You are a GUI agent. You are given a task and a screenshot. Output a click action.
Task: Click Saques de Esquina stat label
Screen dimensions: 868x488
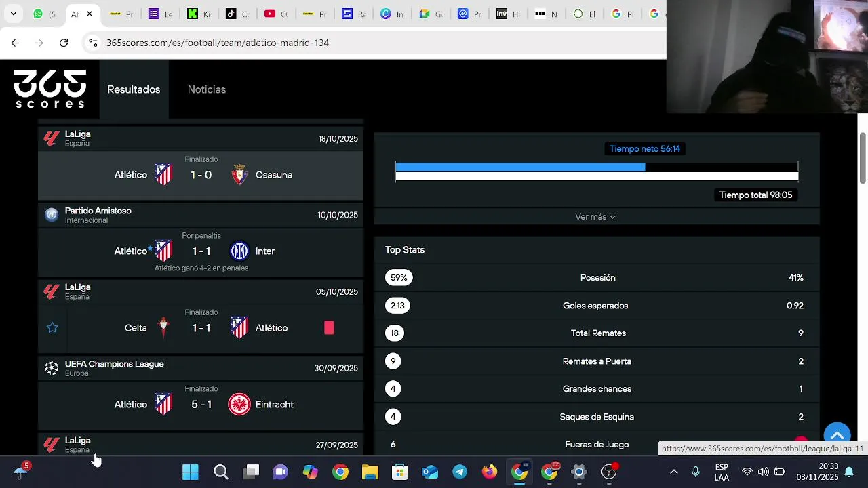[x=597, y=417]
